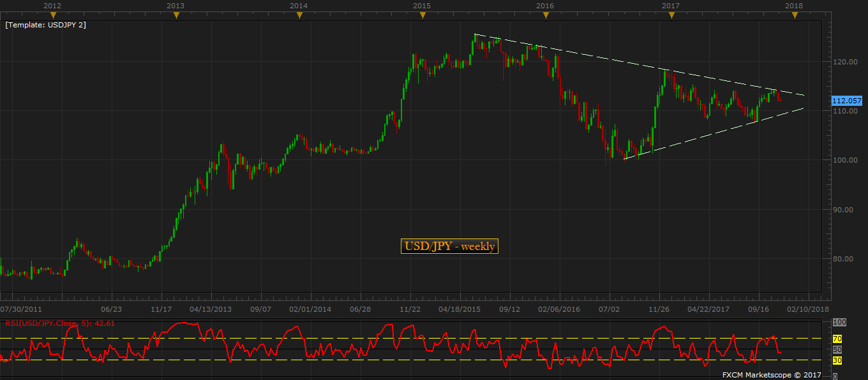Click the 04/22/2017 date axis label
Viewport: 868px width, 380px height.
(x=708, y=309)
